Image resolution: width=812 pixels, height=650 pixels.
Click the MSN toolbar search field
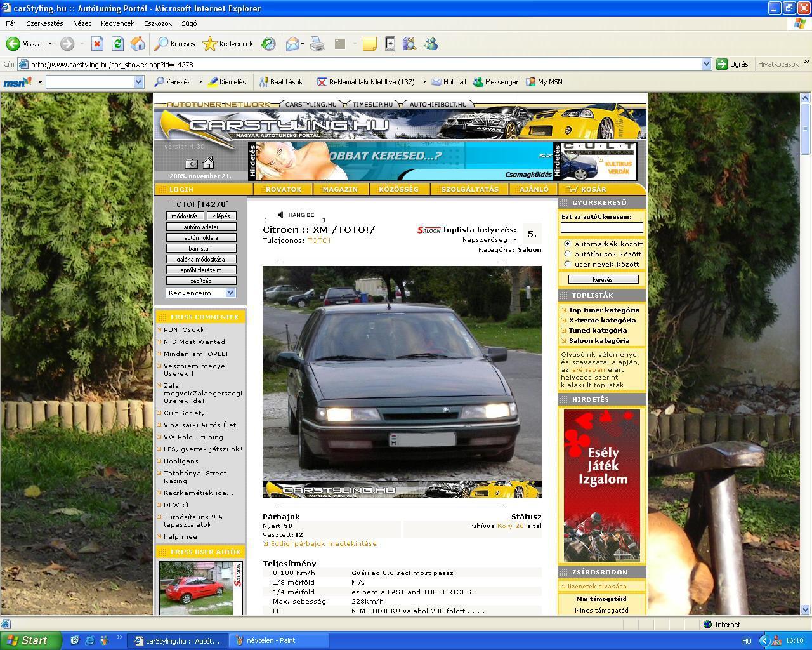click(89, 82)
